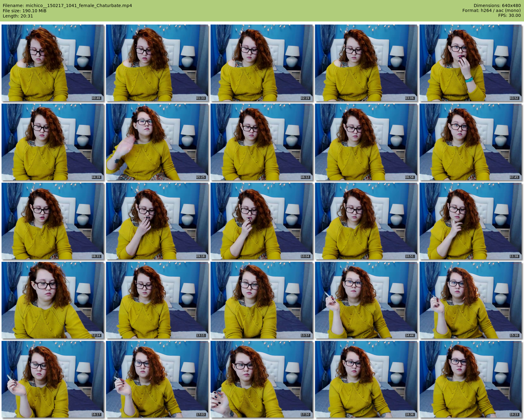Select the 'Format: h264 / aac (mono)' text

[492, 10]
